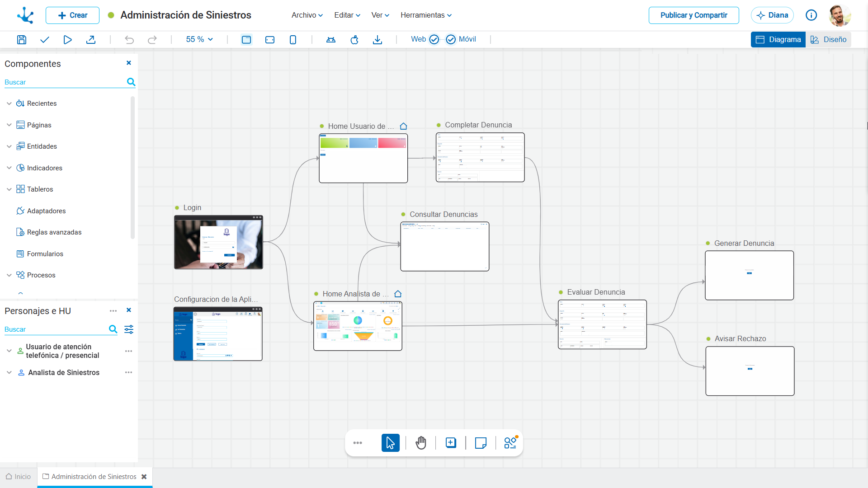Click the Login page thumbnail
This screenshot has height=488, width=868.
click(218, 242)
